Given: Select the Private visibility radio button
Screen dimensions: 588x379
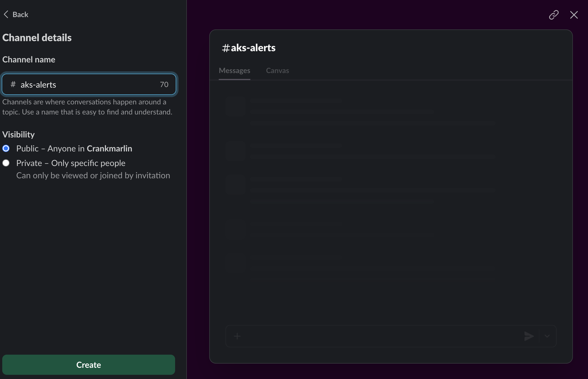Looking at the screenshot, I should [6, 163].
